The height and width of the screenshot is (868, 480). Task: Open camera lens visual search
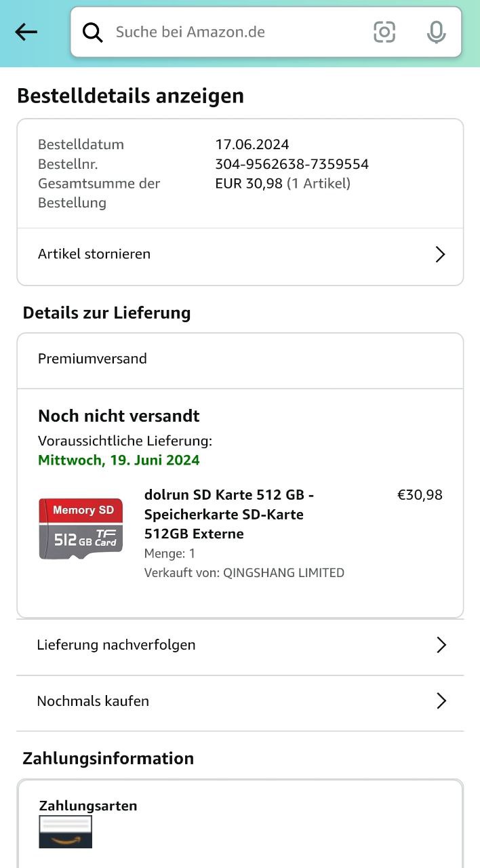pyautogui.click(x=384, y=32)
